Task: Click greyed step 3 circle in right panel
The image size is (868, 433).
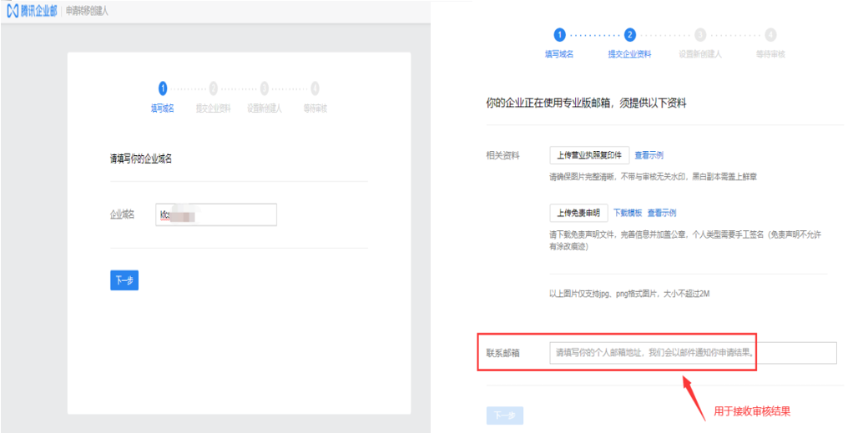Action: click(700, 34)
